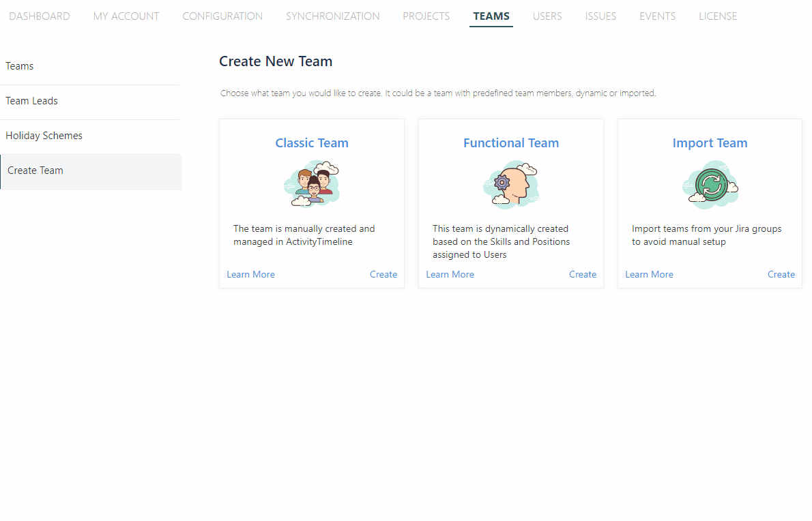This screenshot has width=812, height=521.
Task: Click the Import Team sync illustration
Action: coord(710,185)
